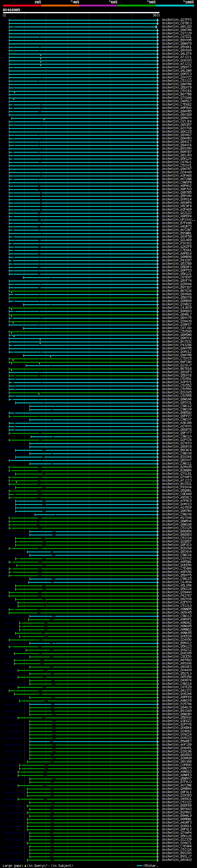The image size is (197, 868).
Task: Click the query end position 363 label
Action: (x=155, y=15)
